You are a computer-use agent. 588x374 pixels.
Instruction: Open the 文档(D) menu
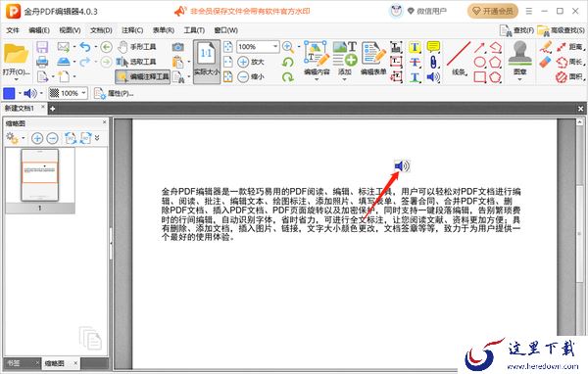101,30
